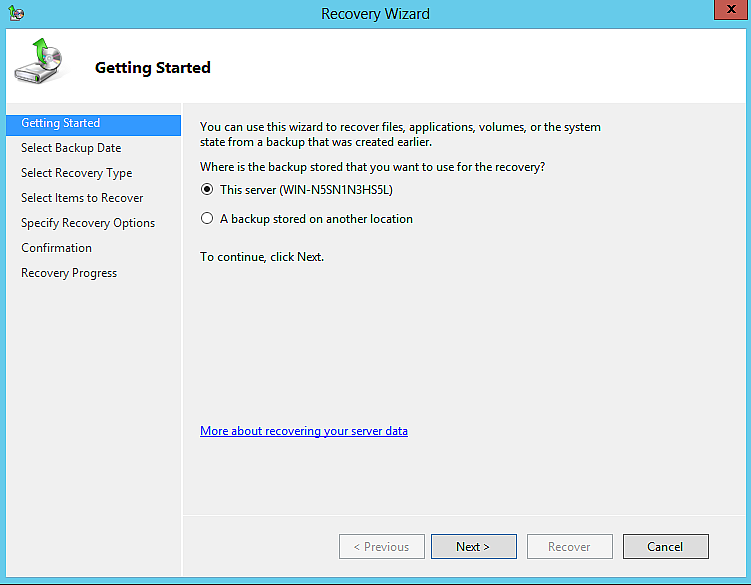The image size is (751, 585).
Task: Click the Recovery Wizard window title
Action: click(x=375, y=14)
